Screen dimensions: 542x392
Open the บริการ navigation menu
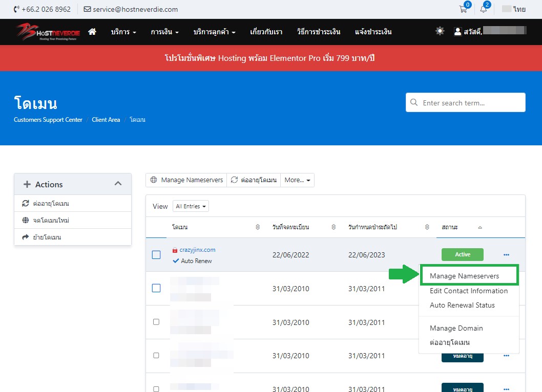123,32
